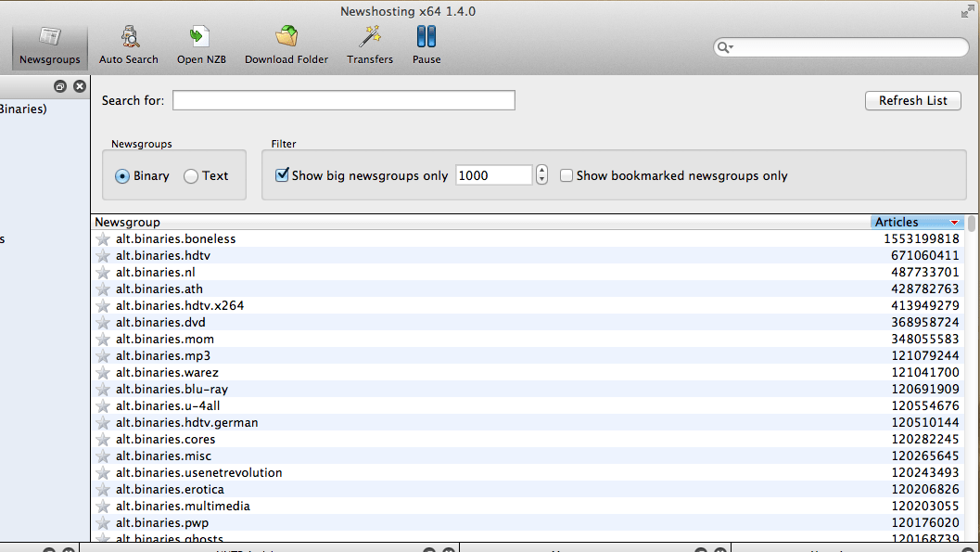
Task: Launch Auto Search from the toolbar
Action: pyautogui.click(x=129, y=46)
